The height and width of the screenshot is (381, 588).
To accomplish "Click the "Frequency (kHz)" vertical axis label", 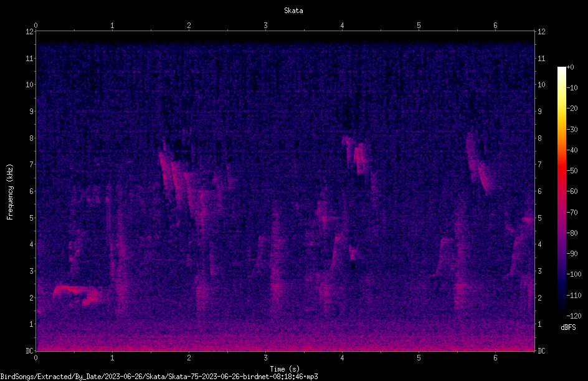I will (10, 191).
